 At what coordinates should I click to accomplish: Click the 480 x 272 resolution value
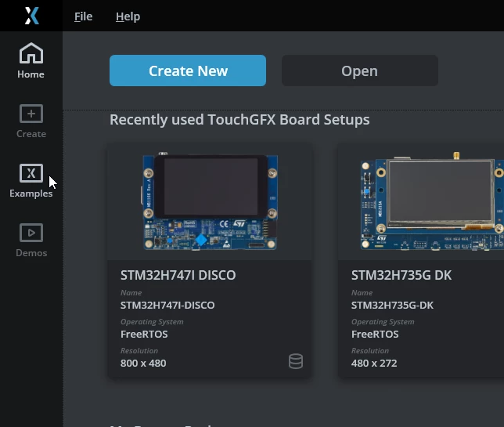click(x=374, y=363)
